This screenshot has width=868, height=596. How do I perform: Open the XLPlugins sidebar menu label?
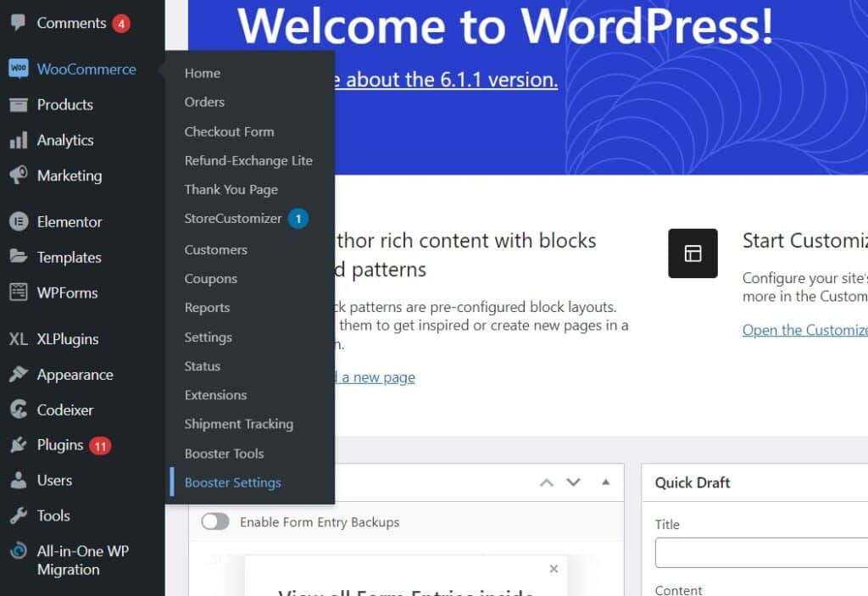click(68, 339)
